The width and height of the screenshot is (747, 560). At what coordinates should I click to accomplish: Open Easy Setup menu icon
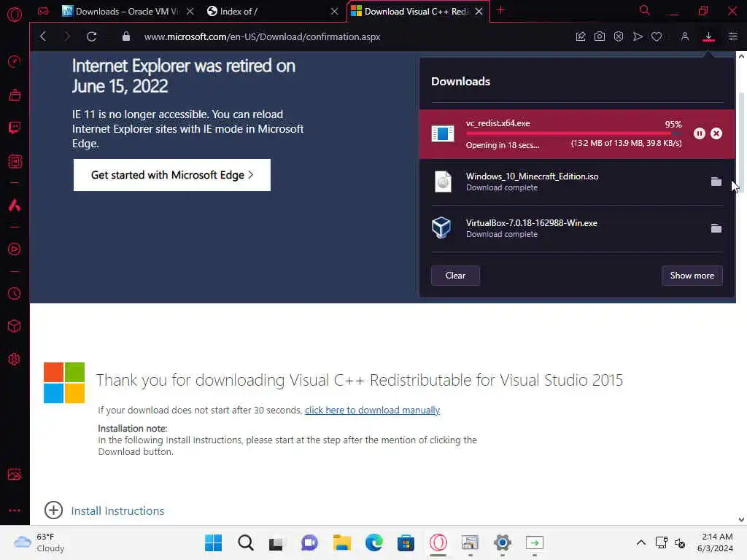[x=732, y=36]
